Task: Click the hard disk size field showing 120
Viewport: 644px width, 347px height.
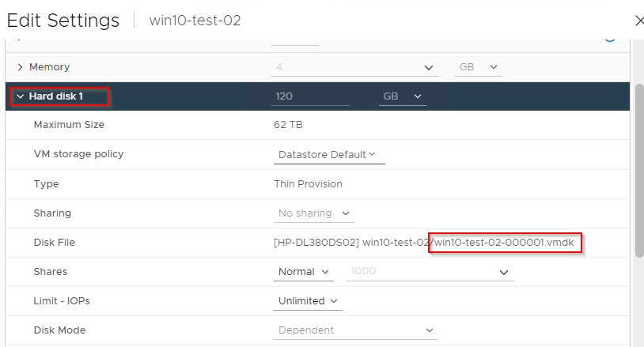Action: [x=310, y=96]
